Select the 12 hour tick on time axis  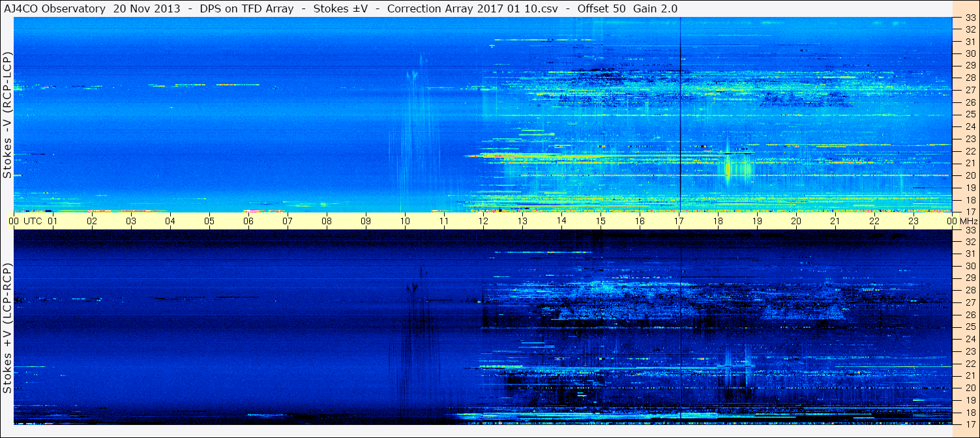[x=483, y=221]
